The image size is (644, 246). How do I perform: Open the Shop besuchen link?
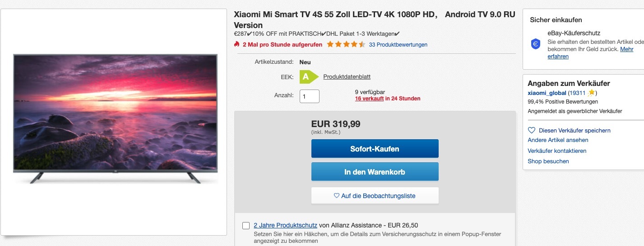548,161
